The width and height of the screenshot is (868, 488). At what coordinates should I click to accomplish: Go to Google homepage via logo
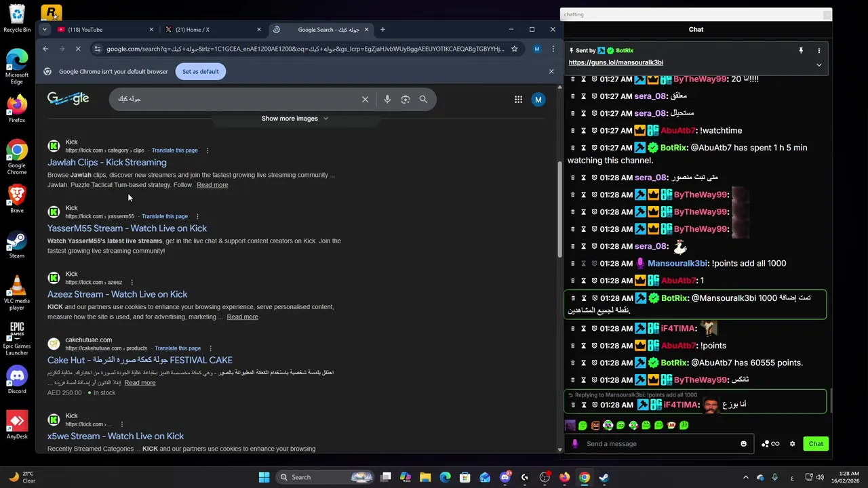coord(68,99)
